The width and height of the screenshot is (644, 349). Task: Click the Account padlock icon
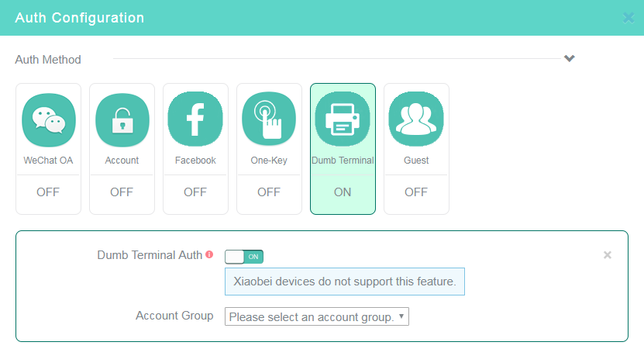coord(122,120)
